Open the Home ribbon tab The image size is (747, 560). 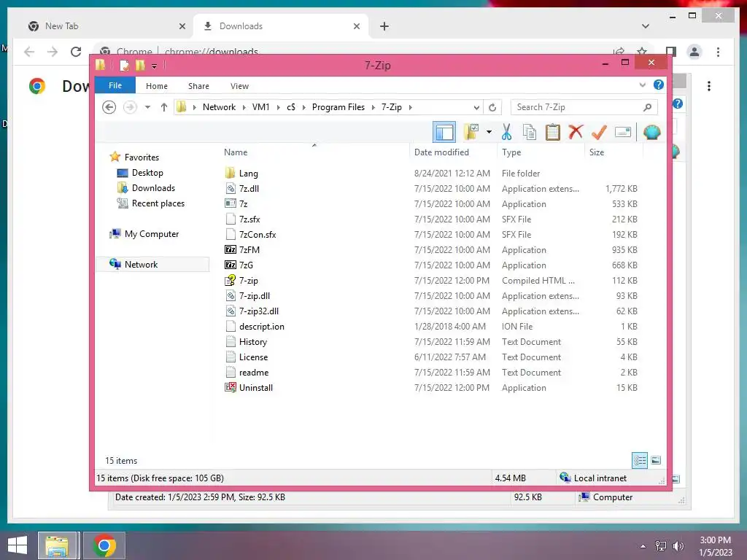157,86
